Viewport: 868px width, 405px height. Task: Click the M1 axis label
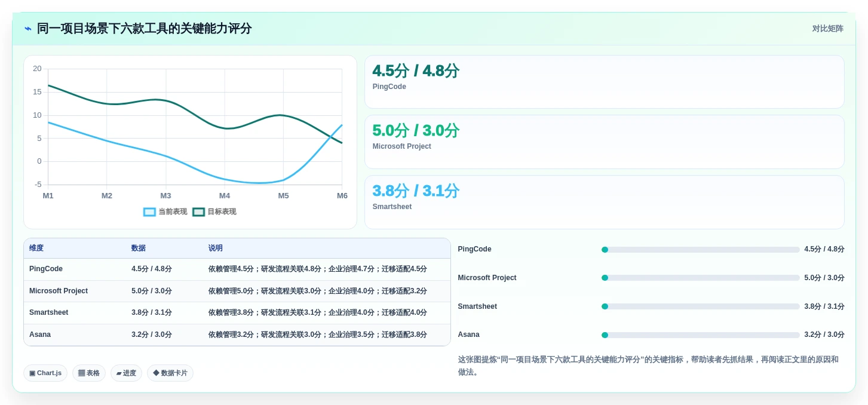[x=48, y=196]
